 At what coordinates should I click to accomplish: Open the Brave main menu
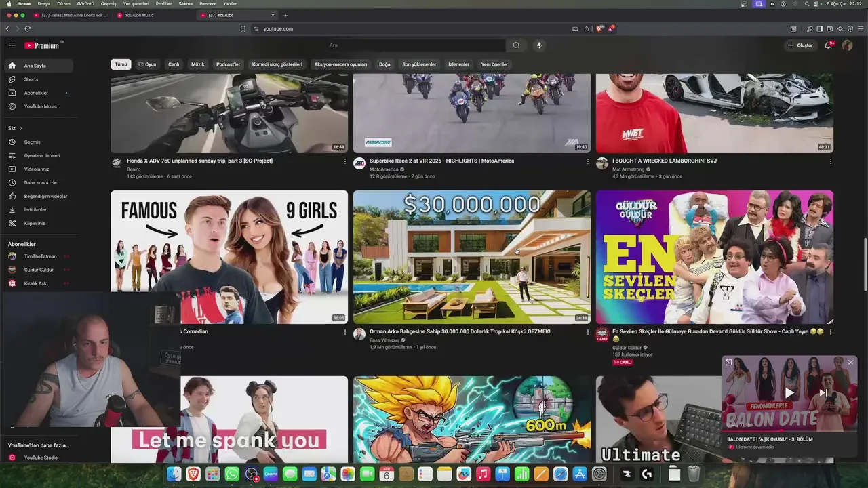[861, 28]
